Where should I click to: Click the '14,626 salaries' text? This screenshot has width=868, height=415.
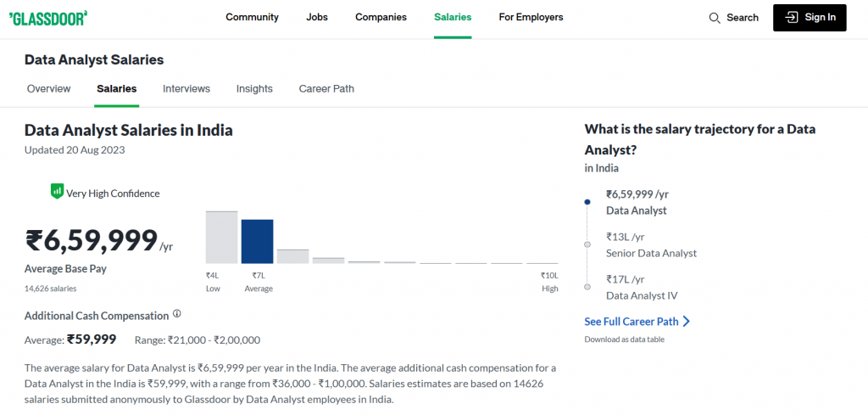pyautogui.click(x=50, y=289)
